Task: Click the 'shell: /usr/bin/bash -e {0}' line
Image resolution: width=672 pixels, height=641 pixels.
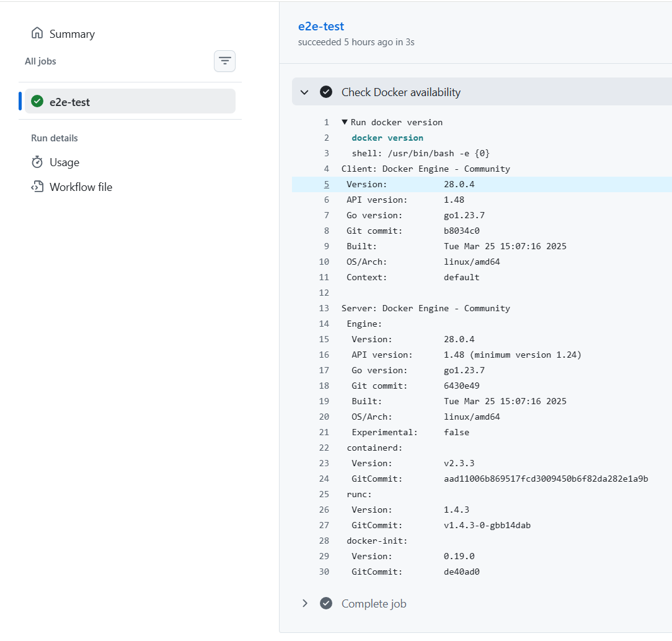Action: coord(420,153)
